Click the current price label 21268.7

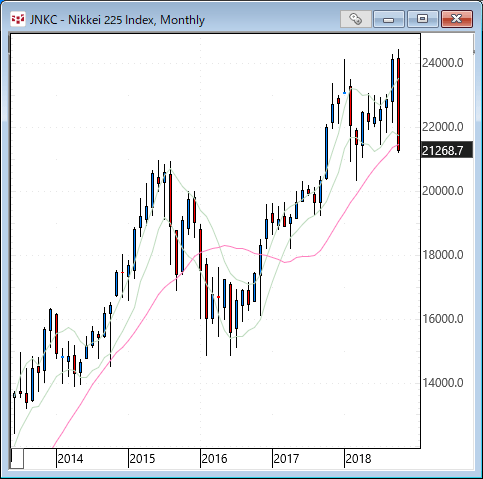pos(447,150)
